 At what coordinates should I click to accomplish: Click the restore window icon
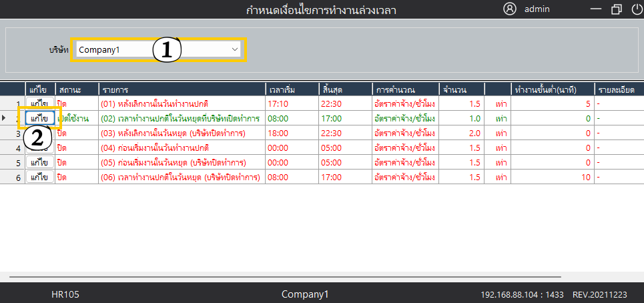click(615, 9)
